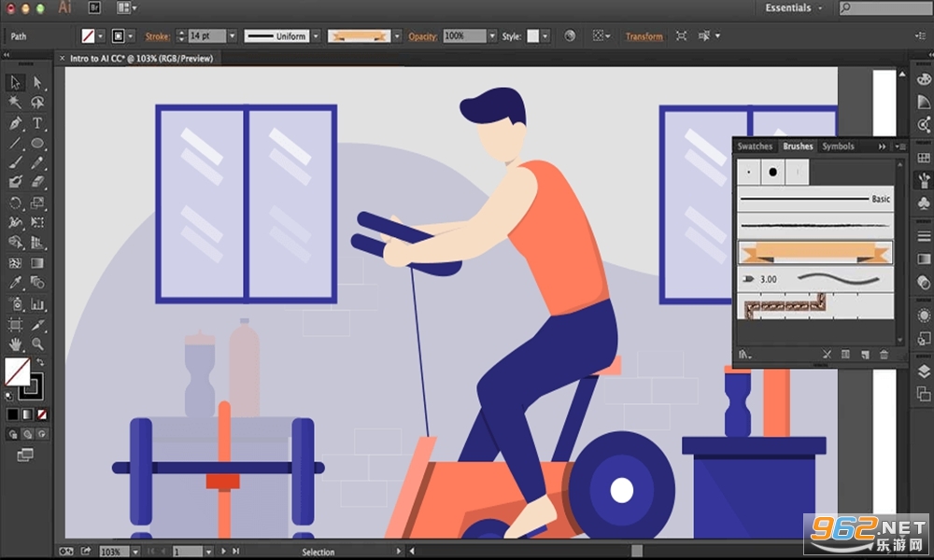This screenshot has width=934, height=560.
Task: Choose the Column Graph tool
Action: [x=37, y=304]
